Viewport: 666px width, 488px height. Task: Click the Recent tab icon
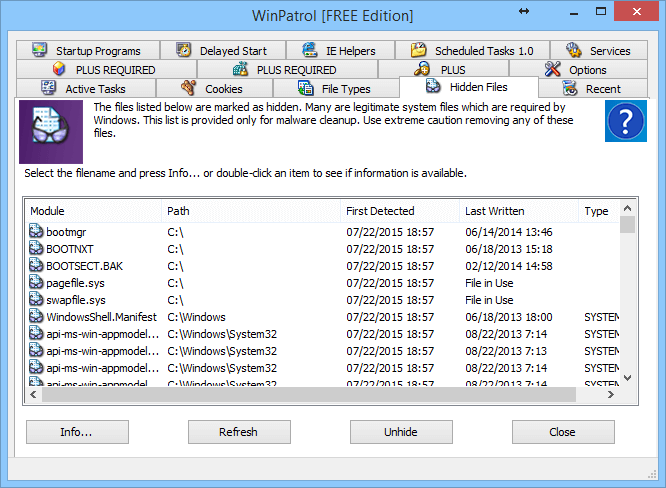570,88
